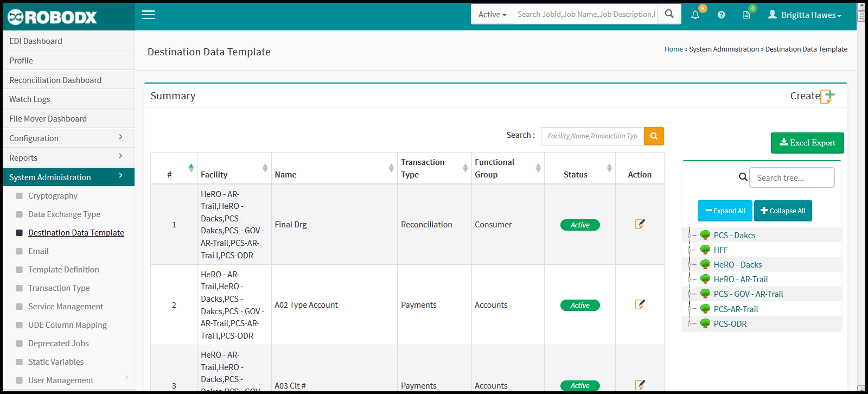Click the page vertical scrollbar down arrow
This screenshot has width=868, height=394.
861,388
